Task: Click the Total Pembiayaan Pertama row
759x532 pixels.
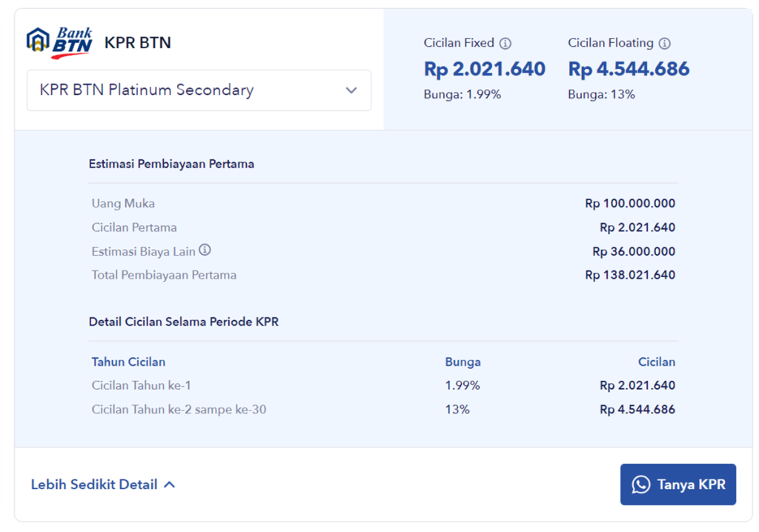Action: [x=166, y=275]
